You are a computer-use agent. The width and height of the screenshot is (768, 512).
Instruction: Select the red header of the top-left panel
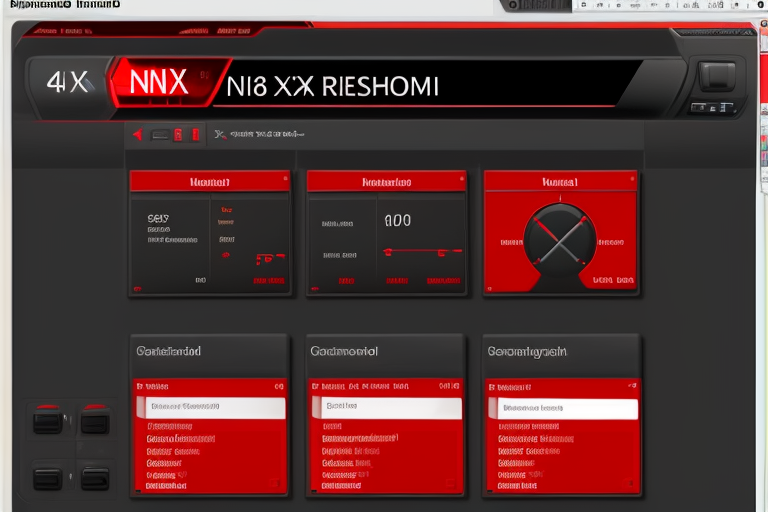210,182
